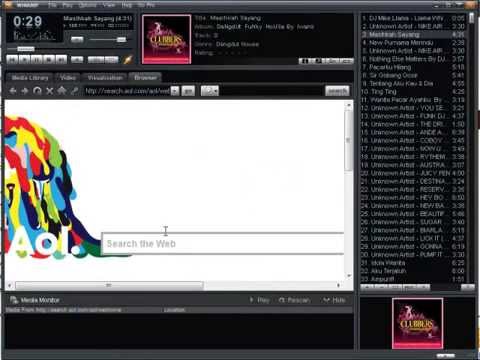Click the browser home icon
Screen dimensions: 480x360
coord(62,91)
